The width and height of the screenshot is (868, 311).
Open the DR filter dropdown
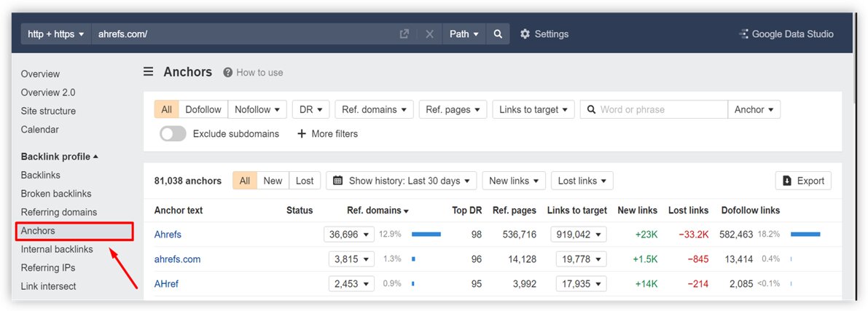point(311,109)
